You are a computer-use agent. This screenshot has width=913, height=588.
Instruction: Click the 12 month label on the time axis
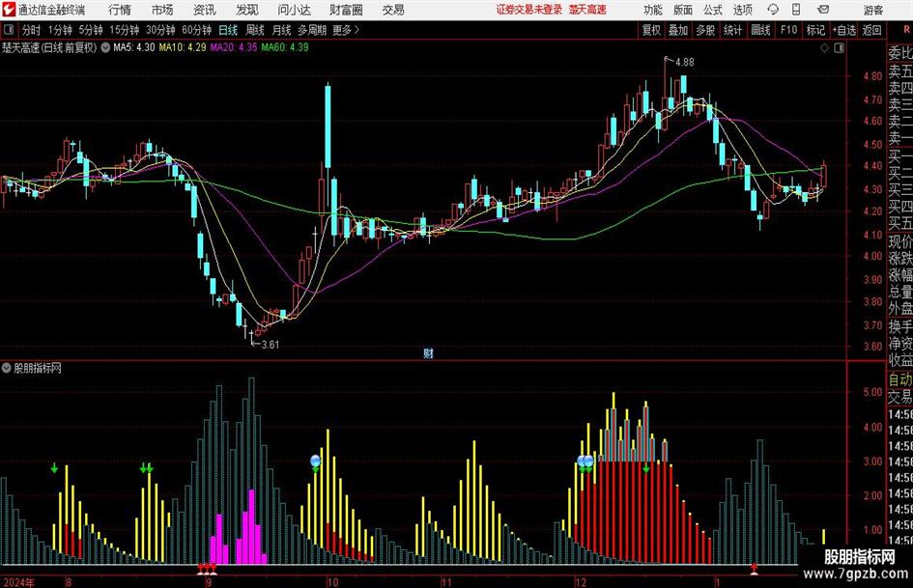tap(581, 582)
